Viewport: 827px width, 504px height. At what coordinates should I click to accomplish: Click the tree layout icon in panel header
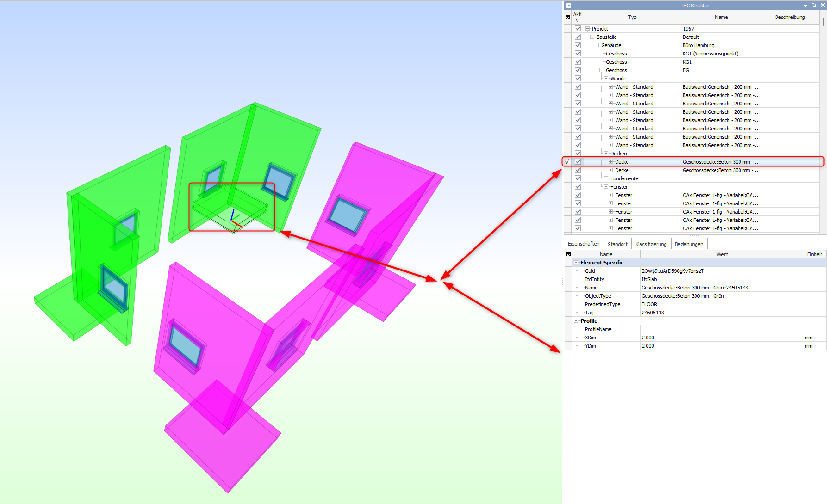click(x=814, y=6)
